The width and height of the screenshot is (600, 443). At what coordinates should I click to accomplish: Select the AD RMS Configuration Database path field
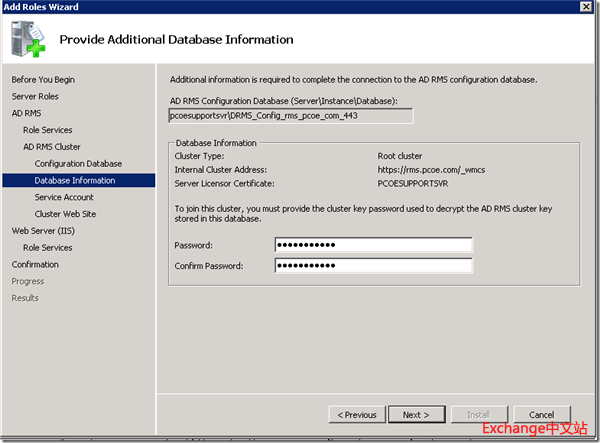click(x=291, y=115)
